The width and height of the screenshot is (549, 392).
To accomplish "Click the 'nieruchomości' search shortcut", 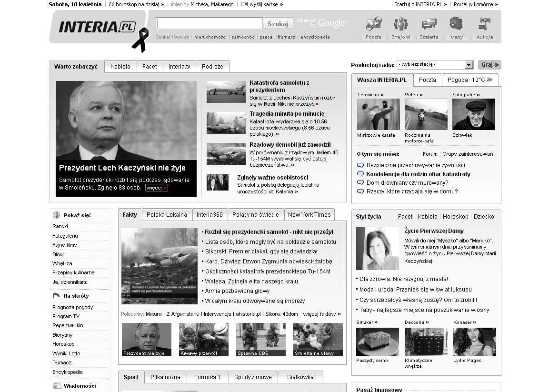I will (x=210, y=37).
